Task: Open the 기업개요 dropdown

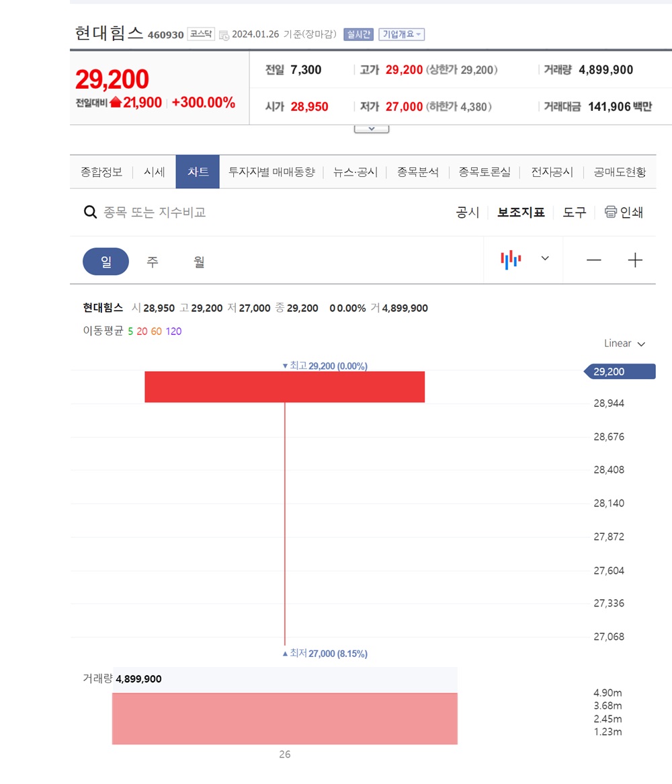Action: click(x=401, y=34)
